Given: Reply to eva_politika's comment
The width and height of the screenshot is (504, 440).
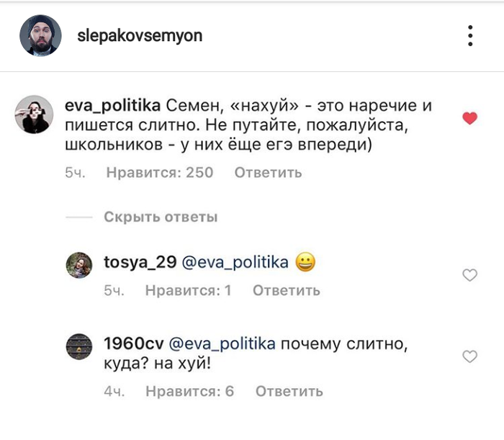Looking at the screenshot, I should [268, 173].
